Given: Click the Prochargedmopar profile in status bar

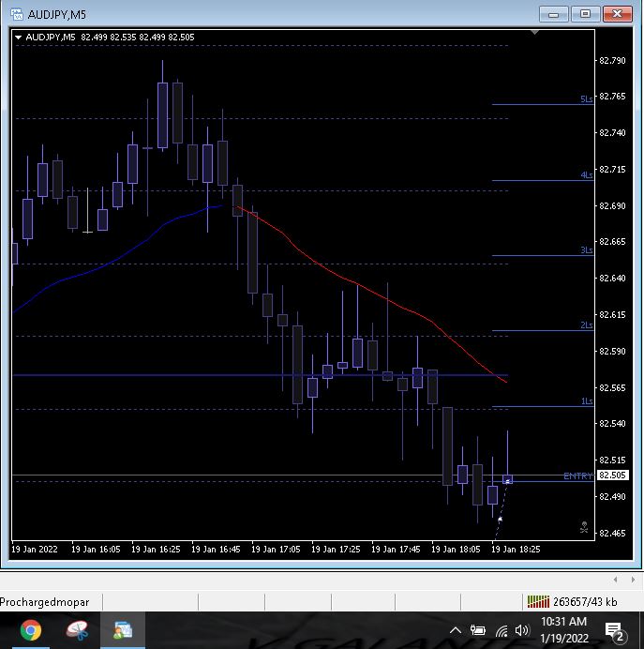Looking at the screenshot, I should click(45, 602).
